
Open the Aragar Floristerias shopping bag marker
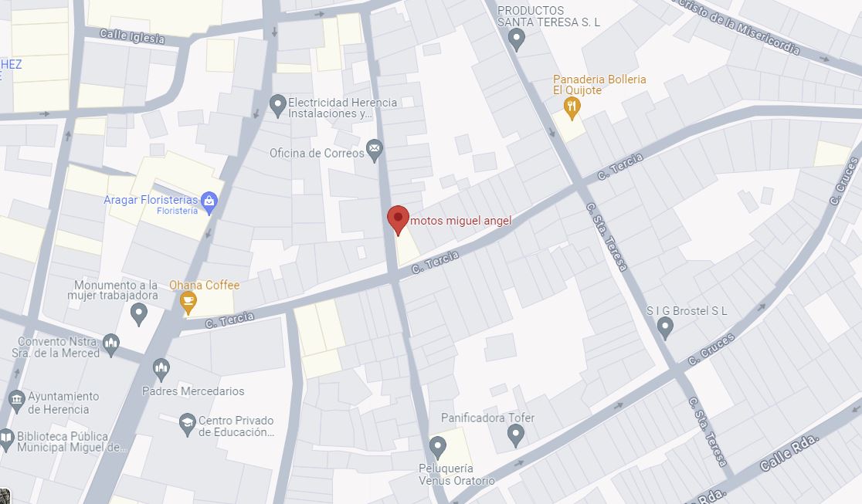(x=209, y=203)
